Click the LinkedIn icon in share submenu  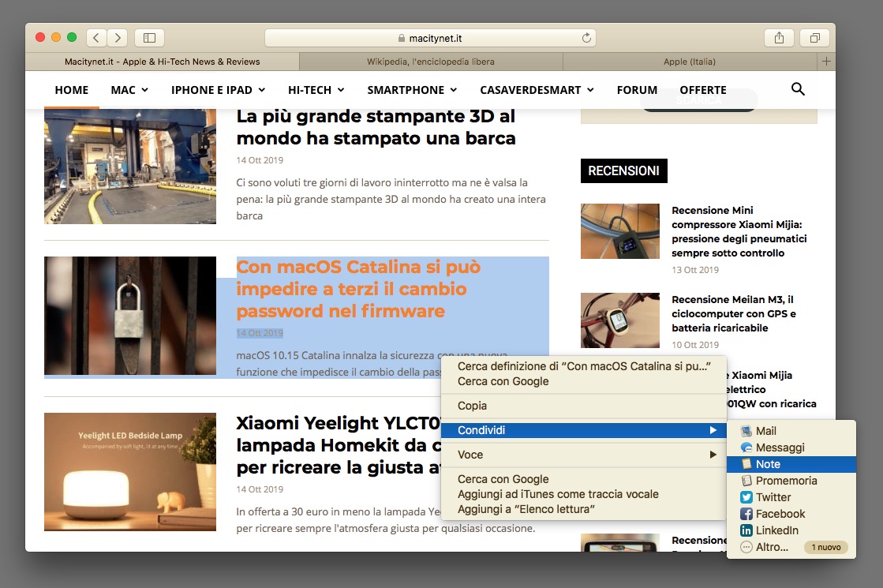point(746,530)
